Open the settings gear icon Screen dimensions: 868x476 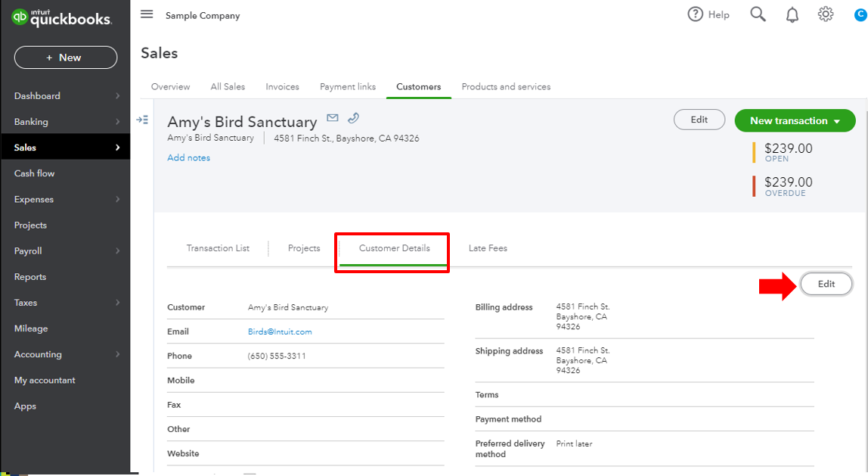826,14
